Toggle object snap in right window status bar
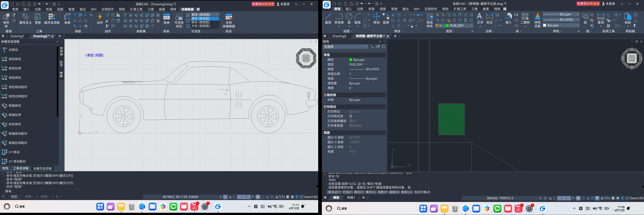 point(564,198)
